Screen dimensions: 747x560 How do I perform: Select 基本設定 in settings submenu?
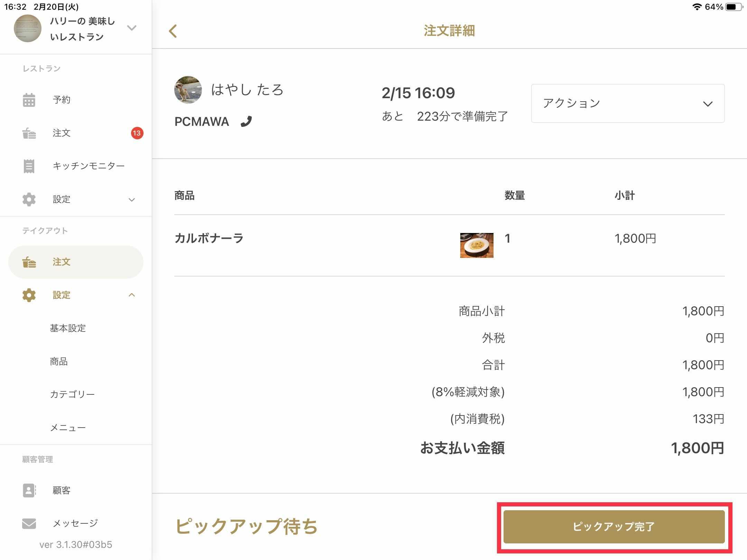tap(68, 328)
